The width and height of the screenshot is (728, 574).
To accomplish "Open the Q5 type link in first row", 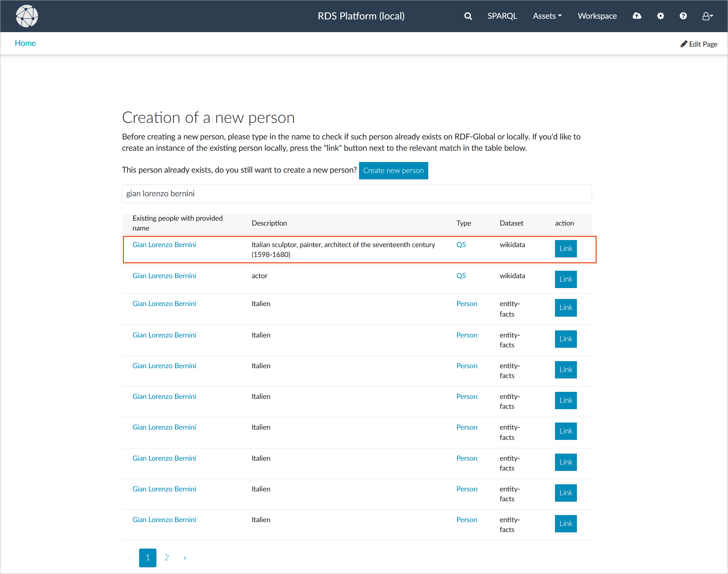I will coord(461,245).
